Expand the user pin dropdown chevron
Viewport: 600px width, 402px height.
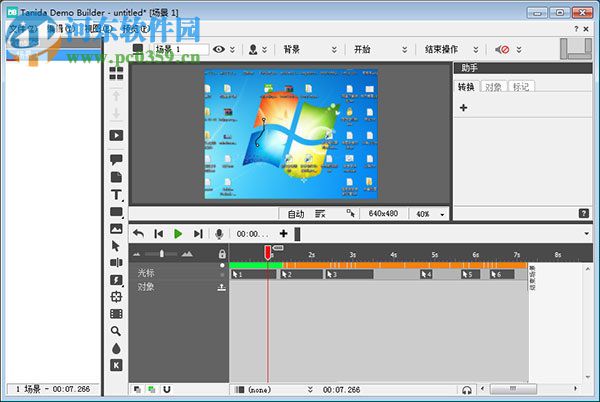(264, 50)
